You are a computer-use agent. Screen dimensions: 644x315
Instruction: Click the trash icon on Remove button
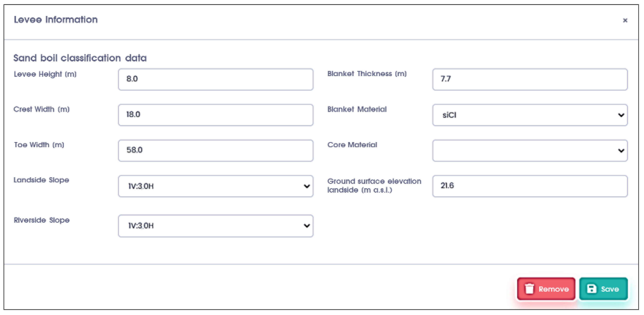(x=529, y=289)
